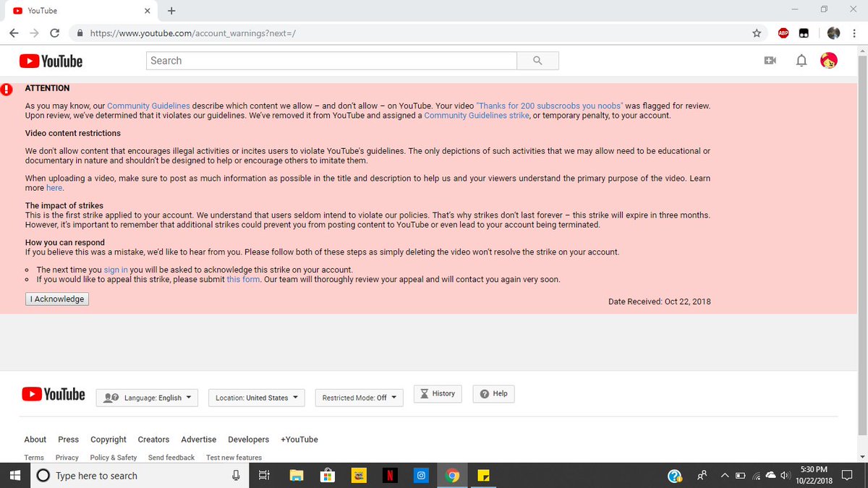The height and width of the screenshot is (488, 868).
Task: Open the Chrome profile avatar
Action: pos(833,33)
